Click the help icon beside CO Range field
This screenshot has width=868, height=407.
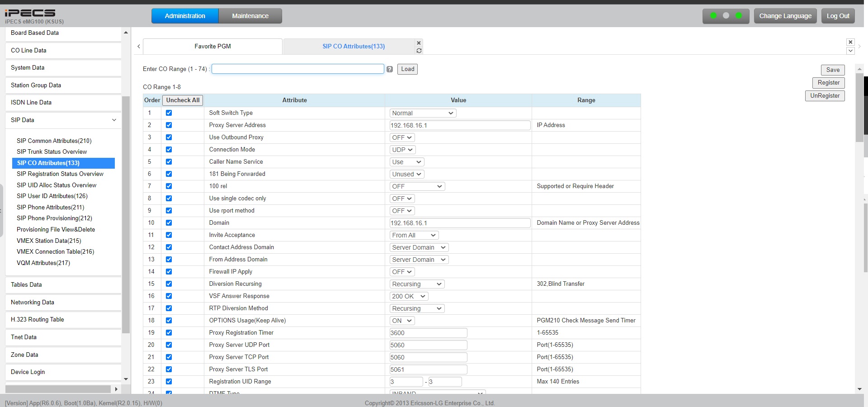(x=390, y=69)
